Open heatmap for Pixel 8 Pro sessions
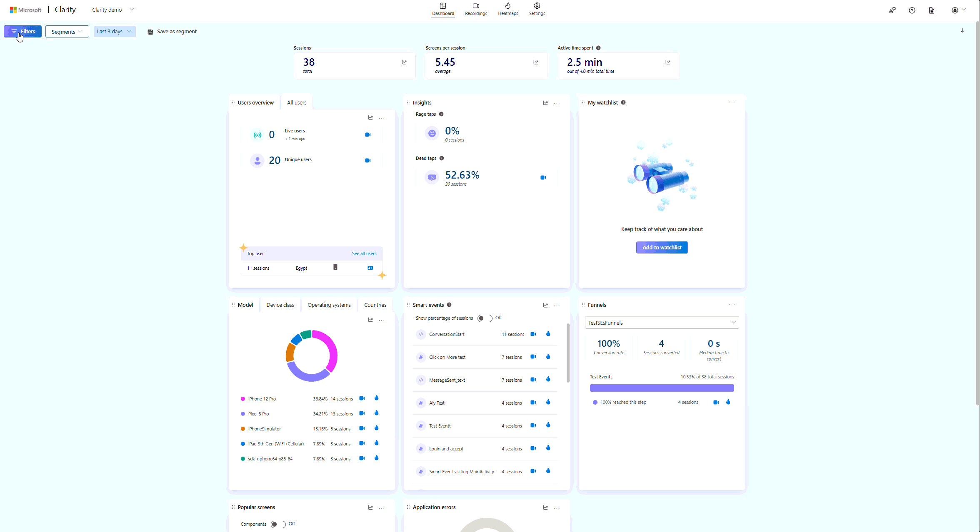This screenshot has width=980, height=532. coord(377,413)
